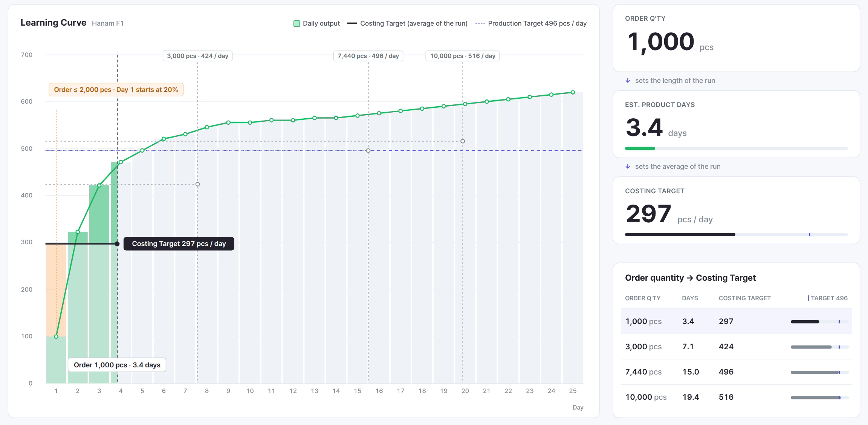The width and height of the screenshot is (868, 425).
Task: Select the 3,000 pcs table row
Action: pyautogui.click(x=736, y=347)
